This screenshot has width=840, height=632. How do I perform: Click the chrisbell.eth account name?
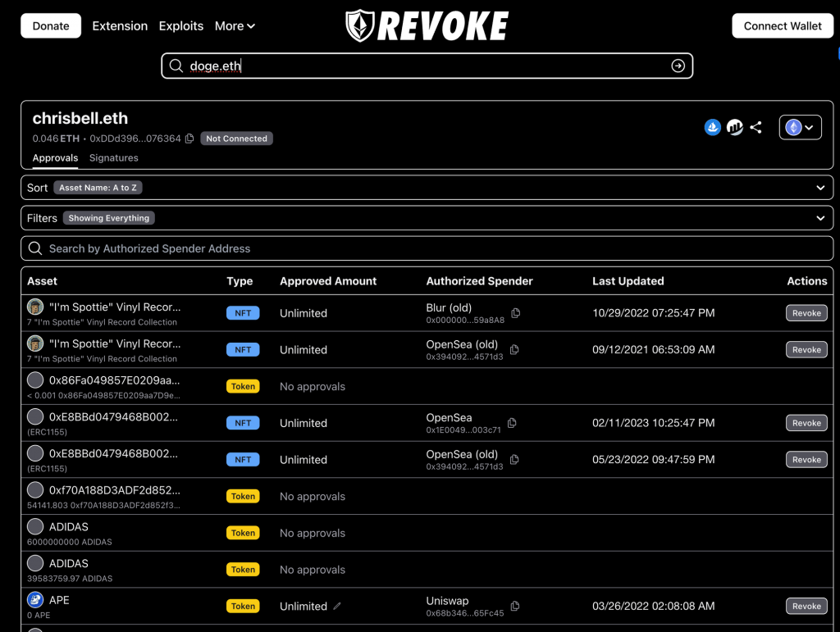(x=80, y=118)
